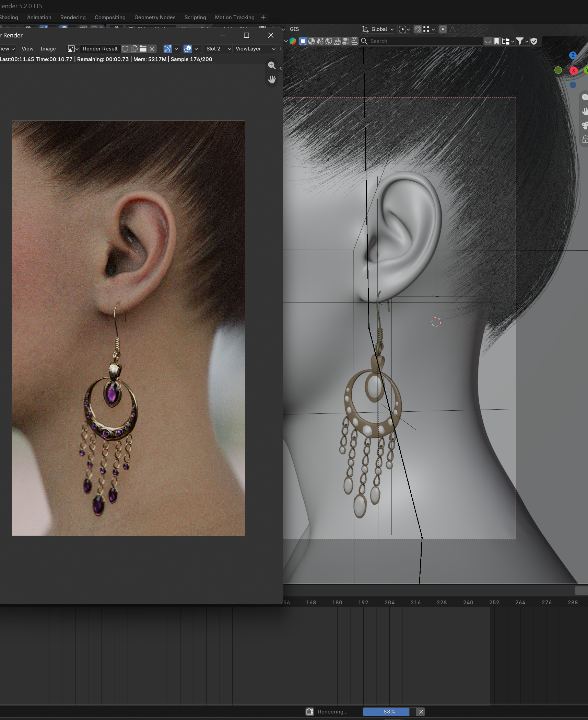The image size is (588, 720).
Task: Open image folder icon beside Render Result
Action: pos(143,49)
